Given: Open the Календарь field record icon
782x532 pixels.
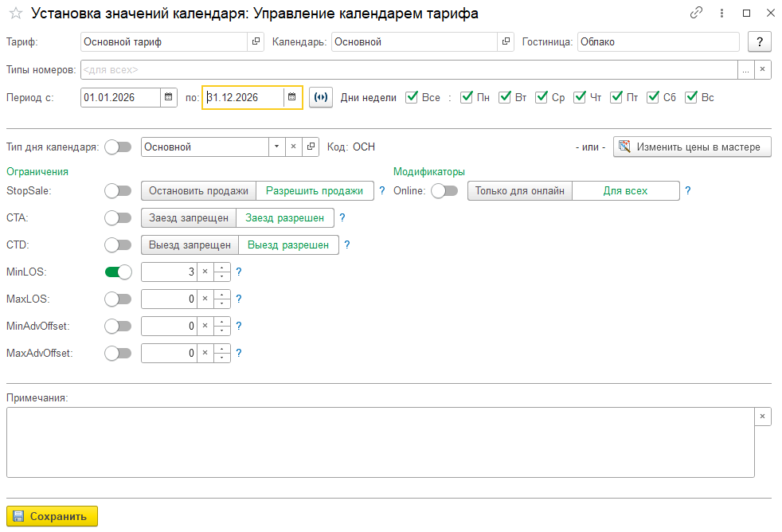Looking at the screenshot, I should point(506,41).
